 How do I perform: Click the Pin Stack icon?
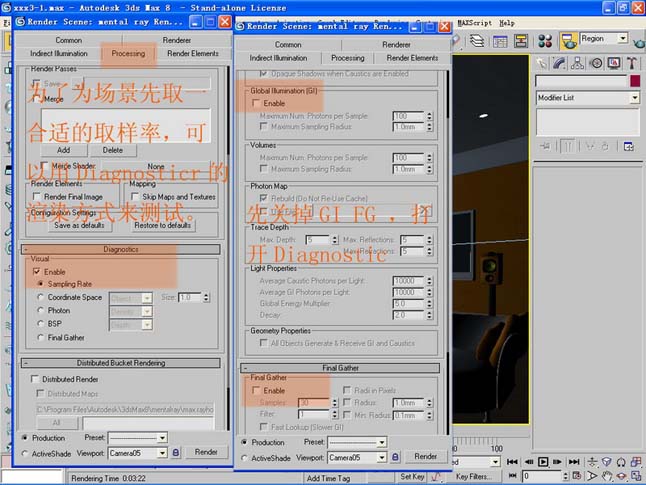coord(545,146)
